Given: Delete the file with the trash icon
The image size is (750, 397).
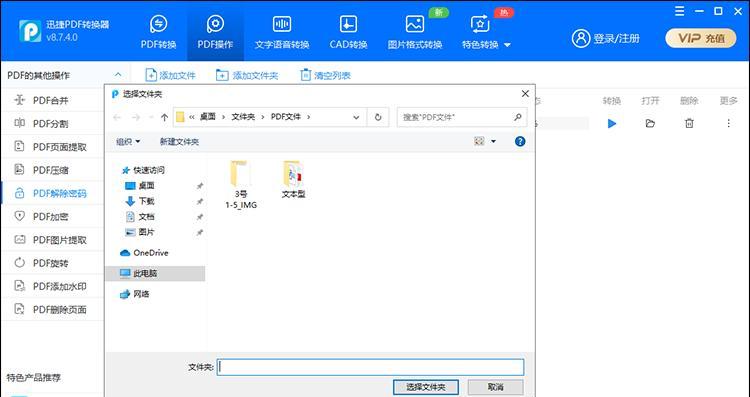Looking at the screenshot, I should (x=689, y=123).
